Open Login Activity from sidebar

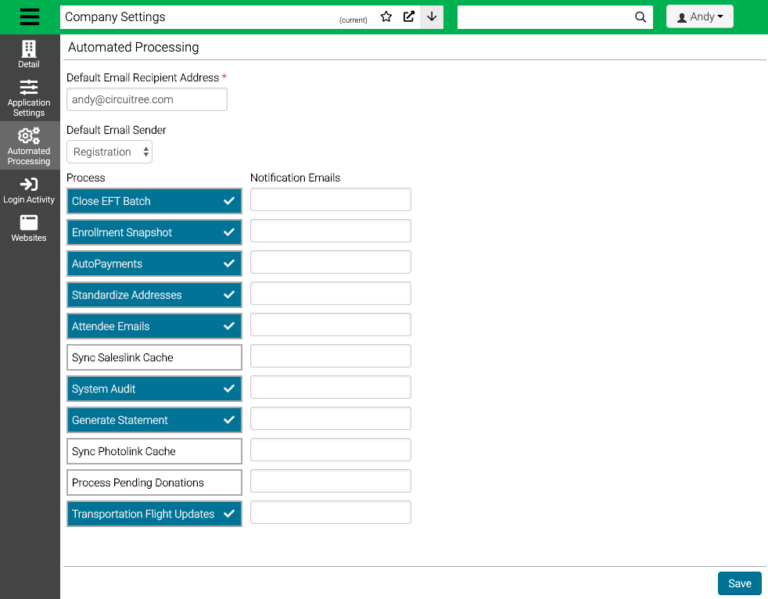29,190
